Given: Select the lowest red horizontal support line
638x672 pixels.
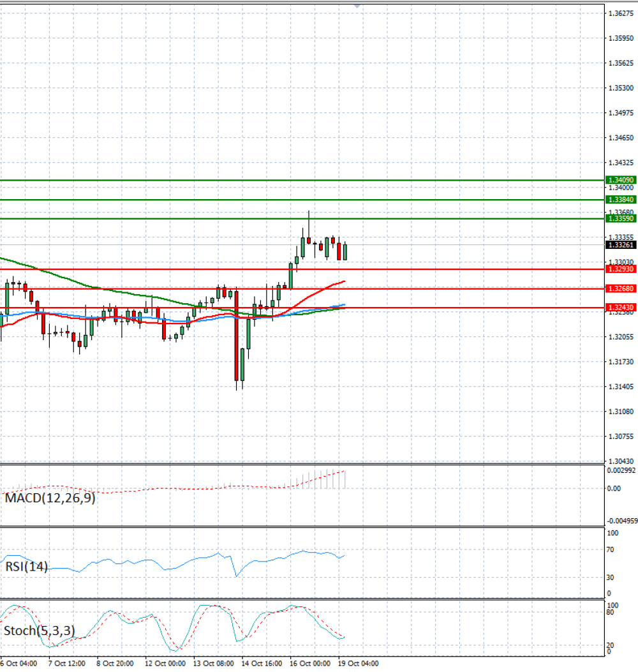Looking at the screenshot, I should [x=302, y=308].
